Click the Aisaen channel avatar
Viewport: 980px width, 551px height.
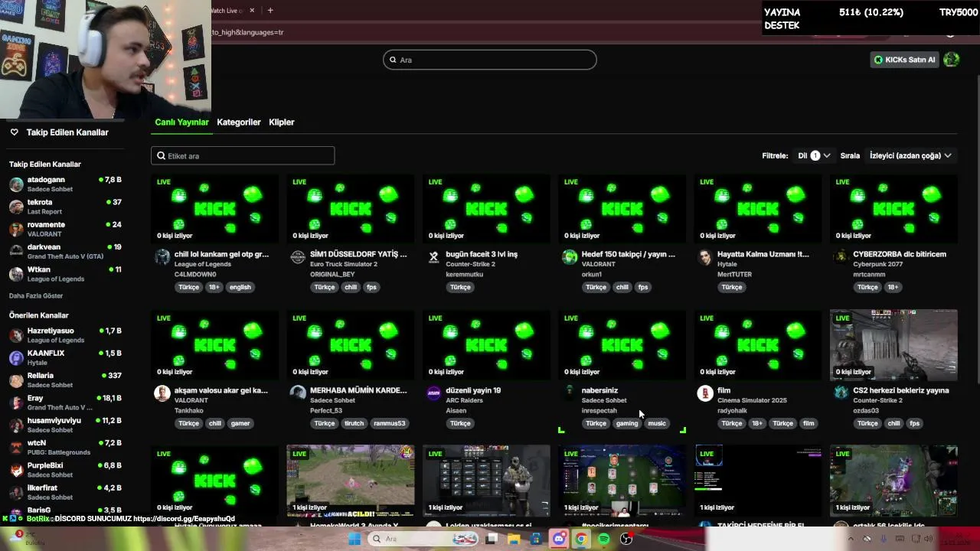point(433,393)
